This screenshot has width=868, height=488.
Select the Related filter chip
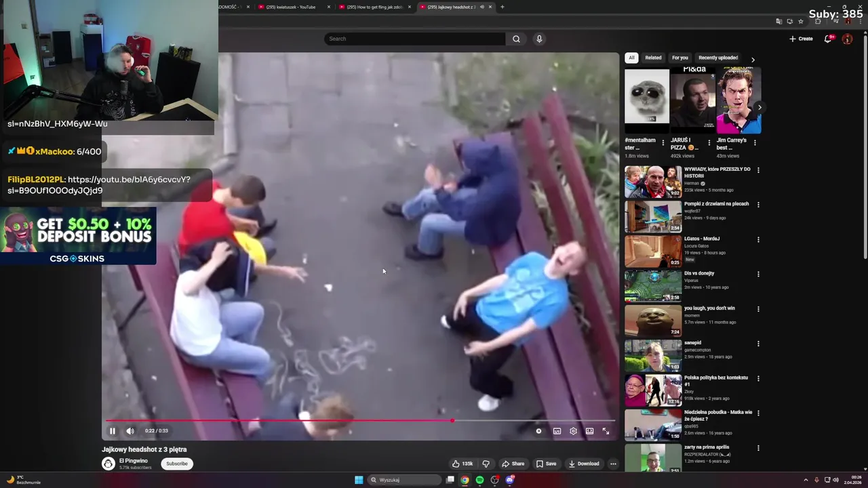click(x=653, y=58)
